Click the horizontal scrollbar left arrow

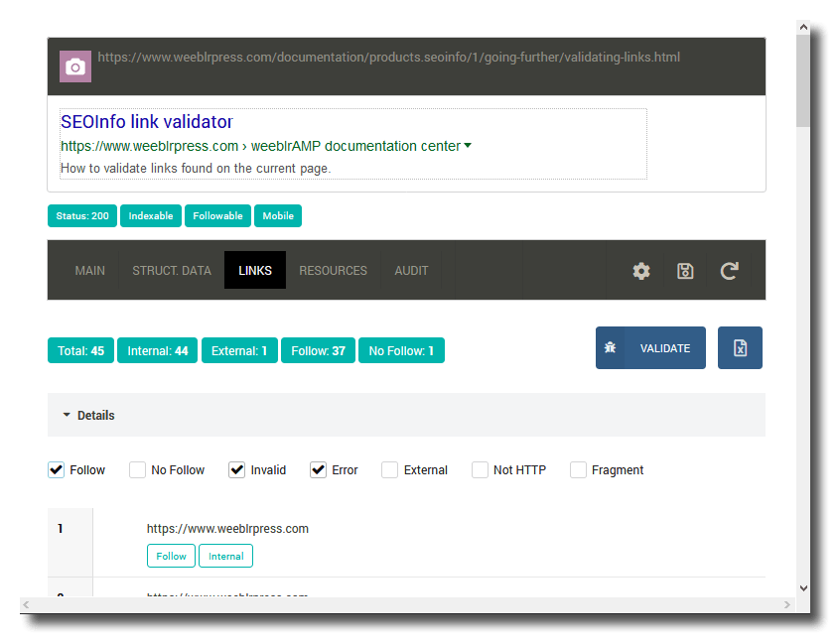click(26, 605)
